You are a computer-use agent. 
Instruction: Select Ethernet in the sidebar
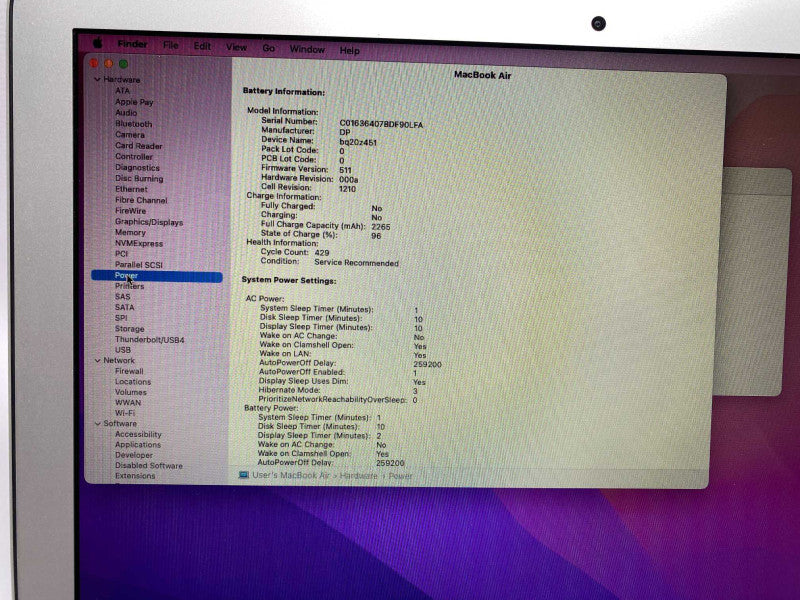click(131, 189)
